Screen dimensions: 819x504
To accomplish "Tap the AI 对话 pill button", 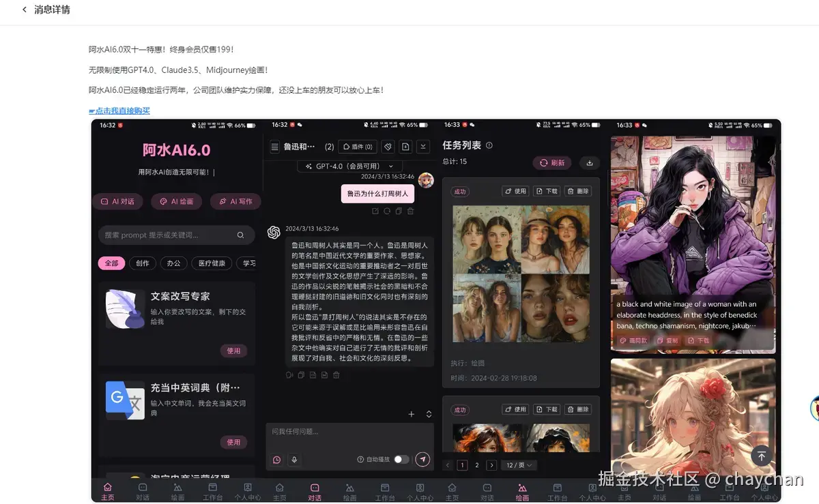I will [x=117, y=201].
